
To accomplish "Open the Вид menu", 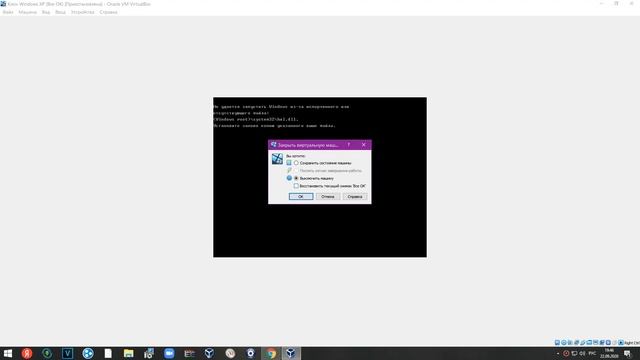I will 46,12.
